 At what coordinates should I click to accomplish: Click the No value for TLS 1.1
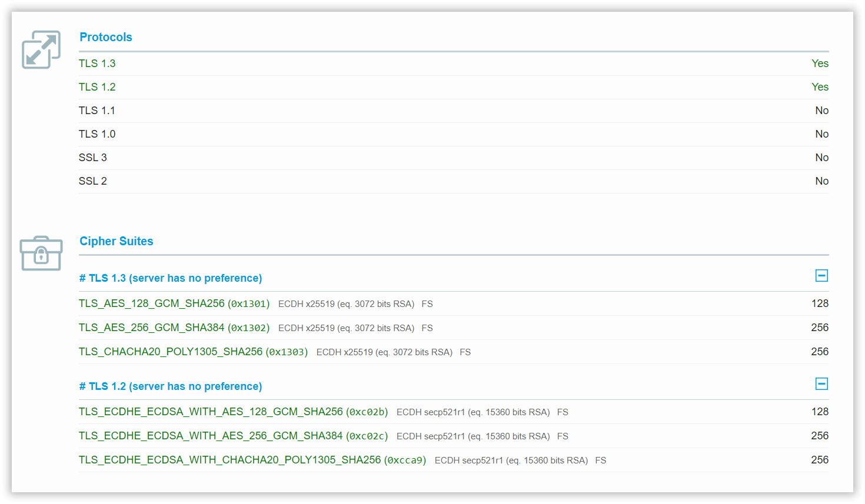pyautogui.click(x=821, y=111)
